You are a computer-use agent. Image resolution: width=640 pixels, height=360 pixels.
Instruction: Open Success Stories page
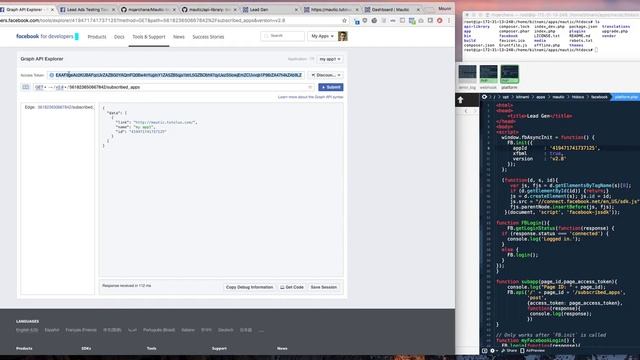coord(208,37)
